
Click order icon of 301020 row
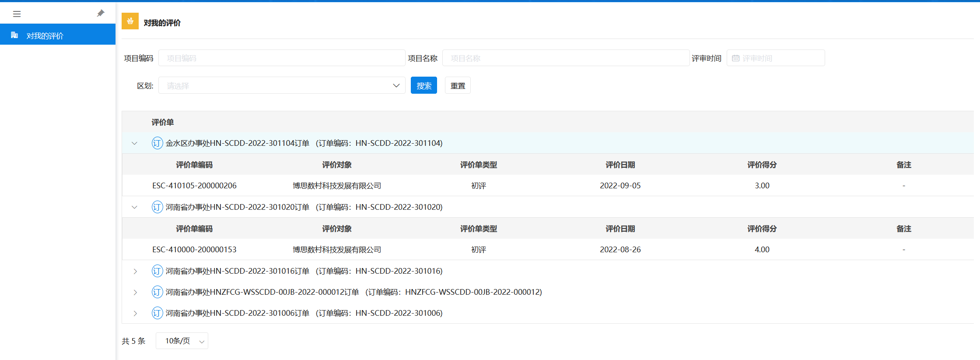point(157,207)
